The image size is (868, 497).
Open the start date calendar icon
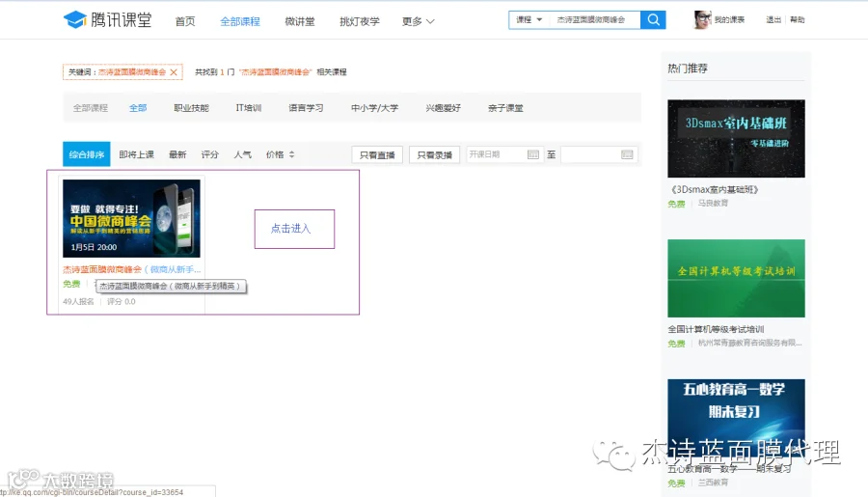[x=532, y=154]
